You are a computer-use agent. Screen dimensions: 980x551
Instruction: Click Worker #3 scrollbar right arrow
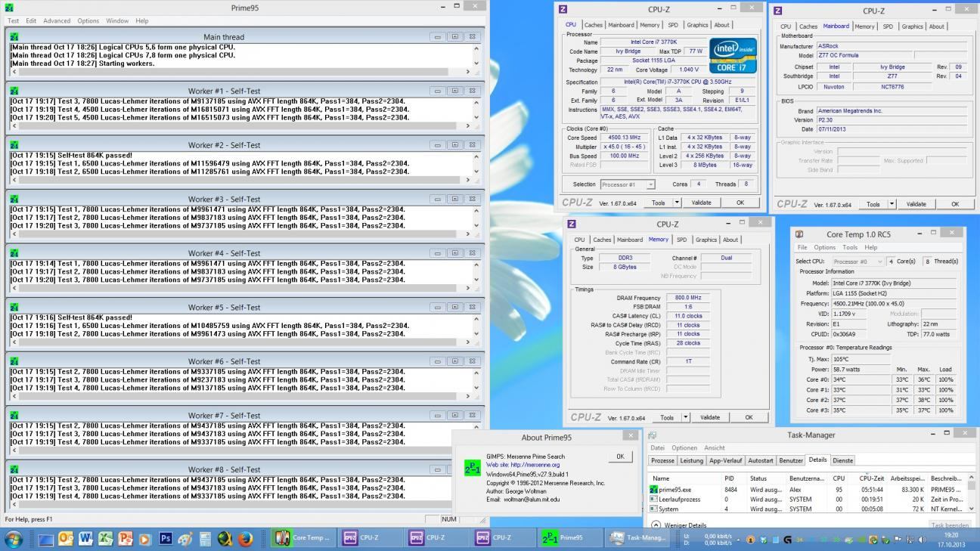[x=467, y=234]
